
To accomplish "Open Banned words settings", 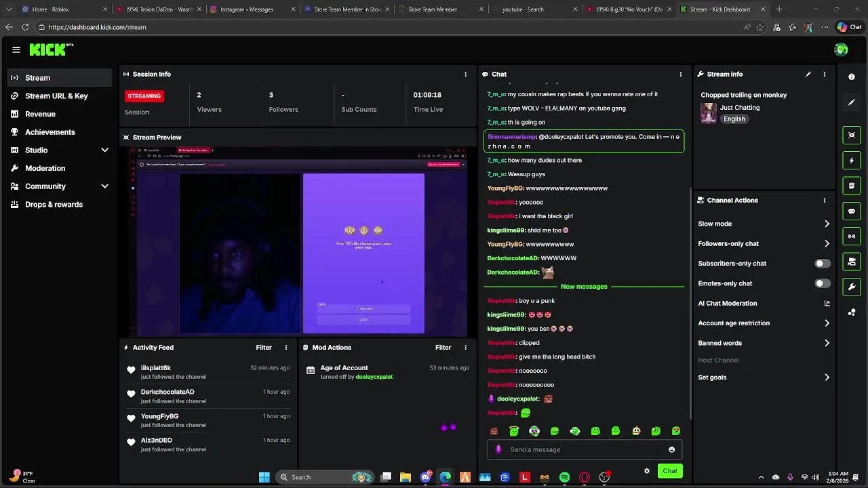I will (x=764, y=343).
